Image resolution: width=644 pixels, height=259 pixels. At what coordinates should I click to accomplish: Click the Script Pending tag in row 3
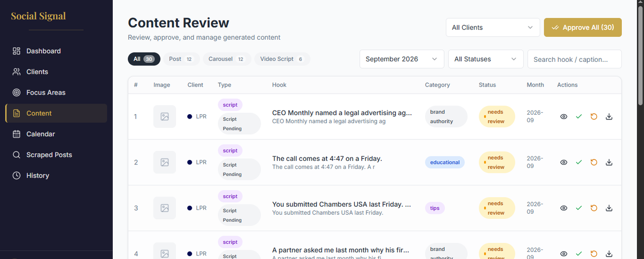239,215
